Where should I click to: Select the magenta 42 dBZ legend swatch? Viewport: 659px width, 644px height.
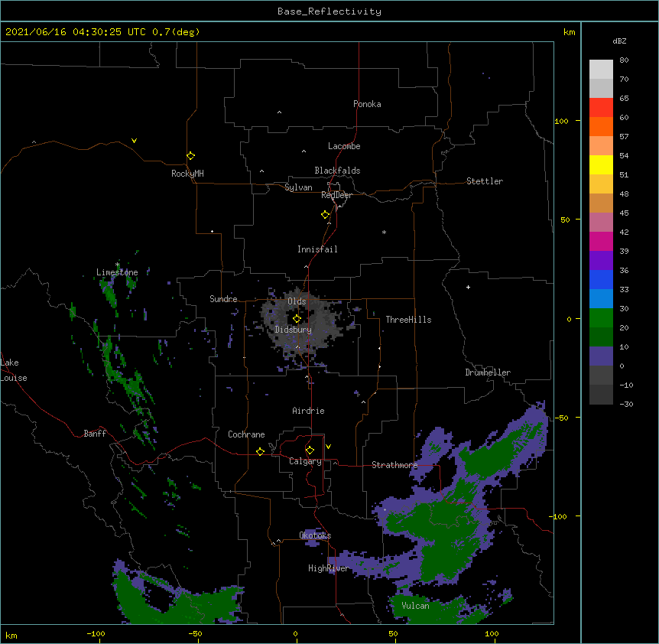pos(601,241)
